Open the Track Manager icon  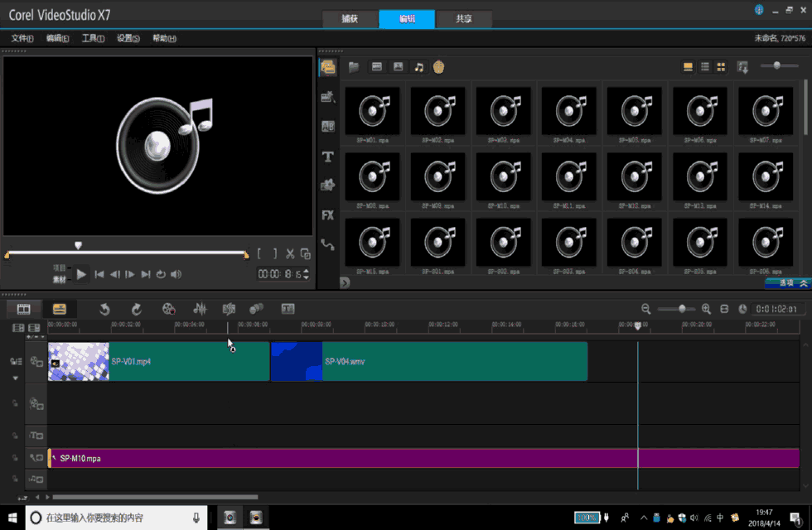point(34,328)
